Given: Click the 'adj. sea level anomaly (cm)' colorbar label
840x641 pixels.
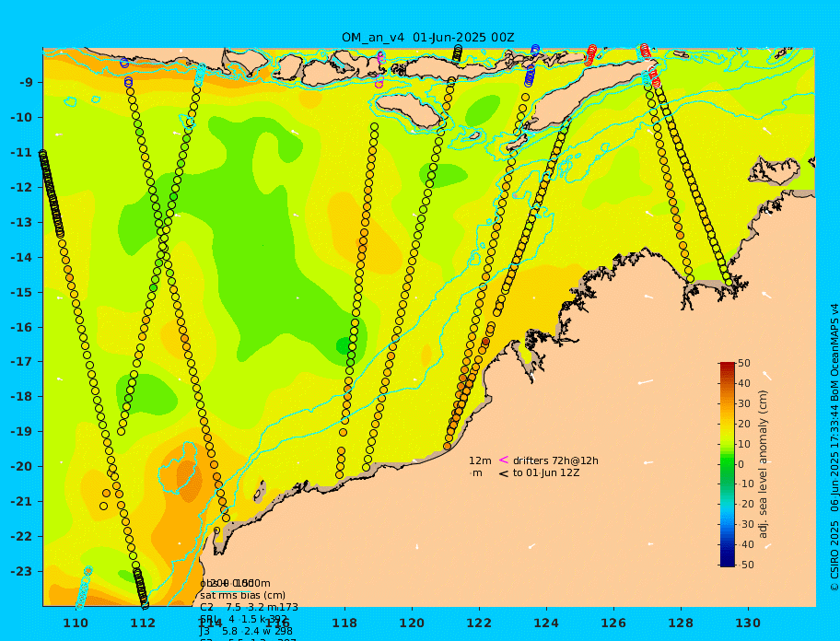Looking at the screenshot, I should click(764, 464).
